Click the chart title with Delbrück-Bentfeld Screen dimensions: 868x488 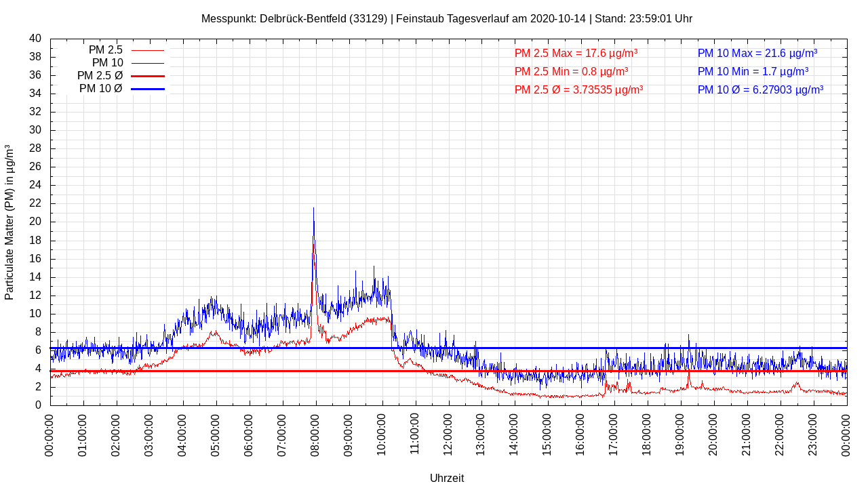coord(446,18)
